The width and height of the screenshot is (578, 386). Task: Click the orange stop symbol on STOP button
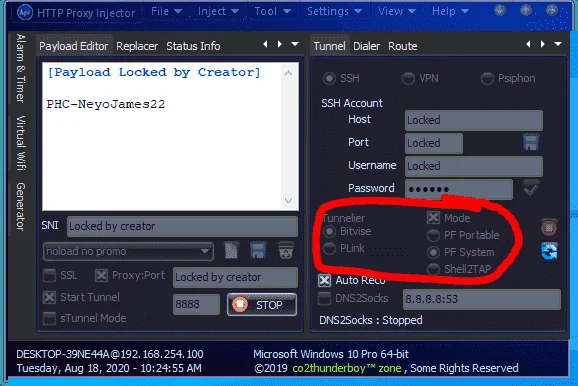tap(240, 305)
